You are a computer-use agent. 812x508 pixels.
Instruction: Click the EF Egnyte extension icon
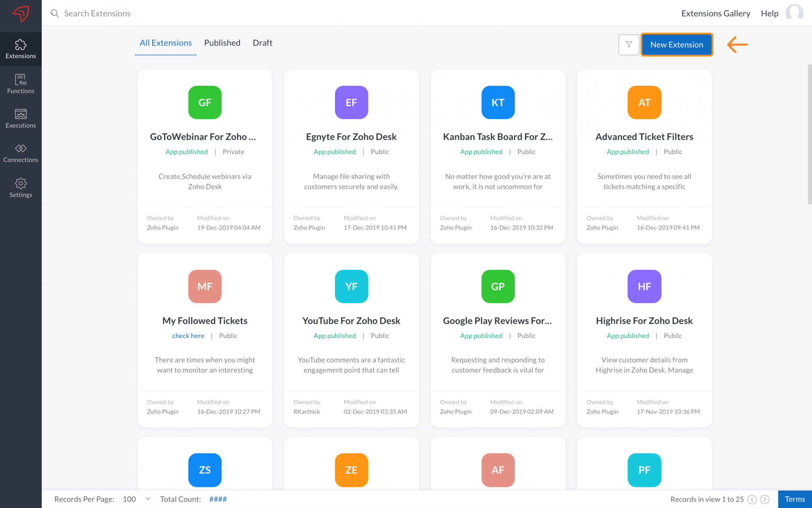click(351, 102)
